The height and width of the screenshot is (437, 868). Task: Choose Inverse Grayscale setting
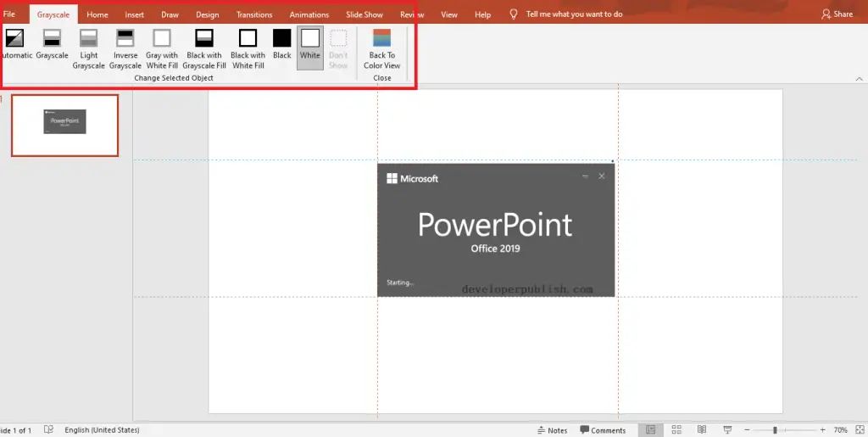pyautogui.click(x=125, y=48)
